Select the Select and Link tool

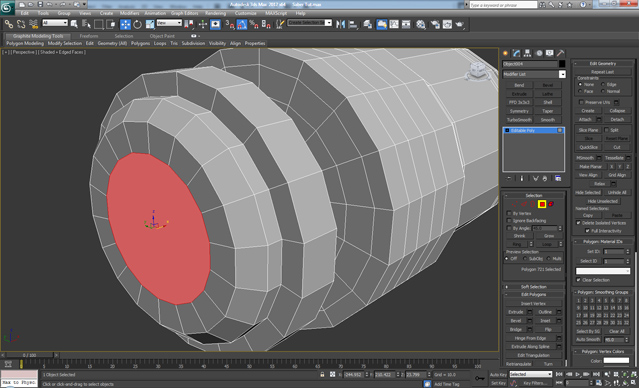[x=8, y=24]
